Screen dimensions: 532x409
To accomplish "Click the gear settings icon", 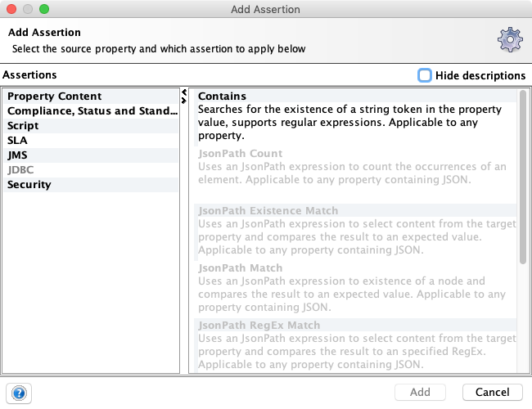I will (x=510, y=39).
